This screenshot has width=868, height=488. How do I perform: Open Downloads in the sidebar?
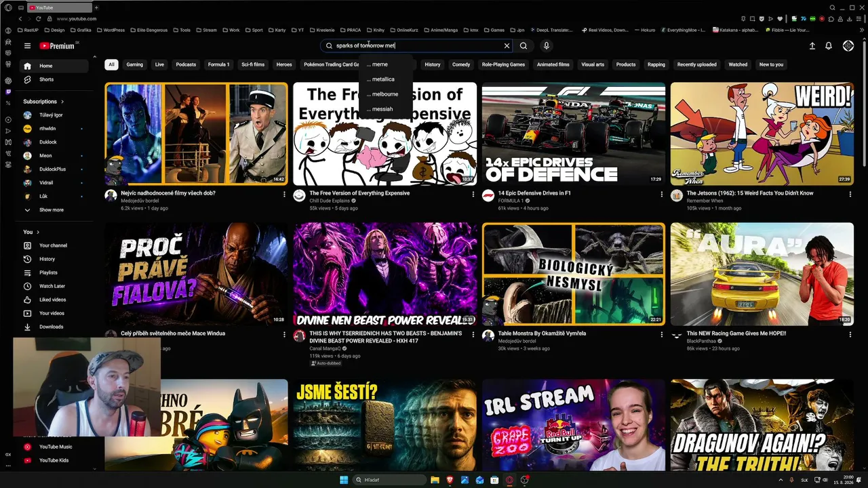tap(54, 327)
